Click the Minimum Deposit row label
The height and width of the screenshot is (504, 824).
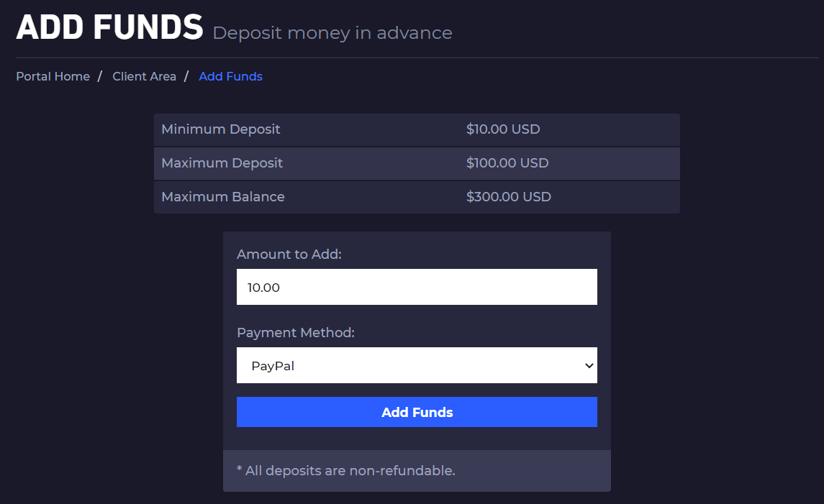[221, 129]
